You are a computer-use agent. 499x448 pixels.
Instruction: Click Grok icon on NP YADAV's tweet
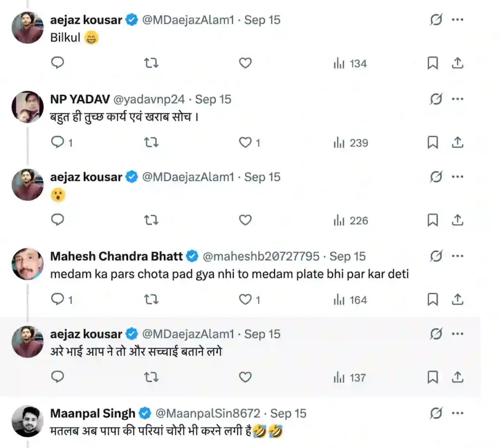point(436,99)
